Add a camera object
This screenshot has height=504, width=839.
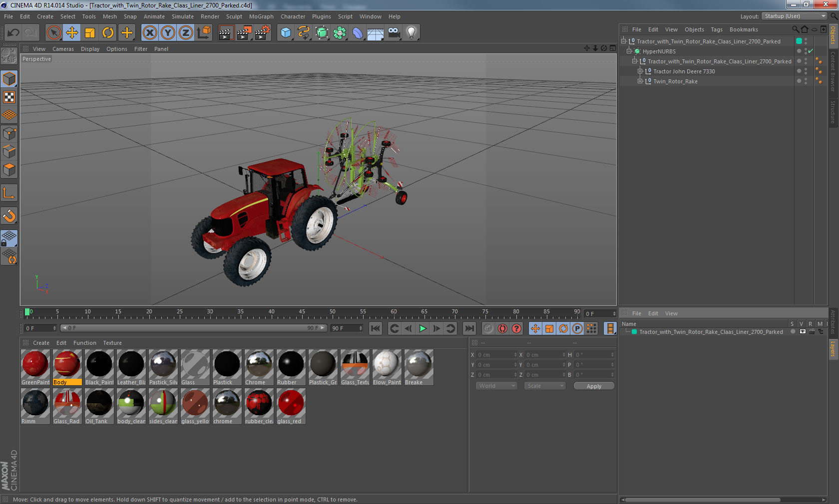click(x=394, y=33)
